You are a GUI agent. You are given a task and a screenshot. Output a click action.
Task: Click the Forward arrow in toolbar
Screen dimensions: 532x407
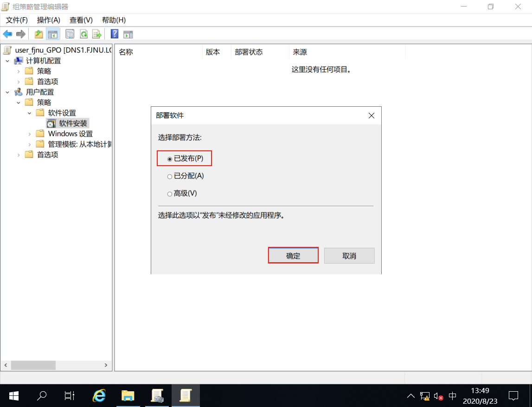click(21, 34)
